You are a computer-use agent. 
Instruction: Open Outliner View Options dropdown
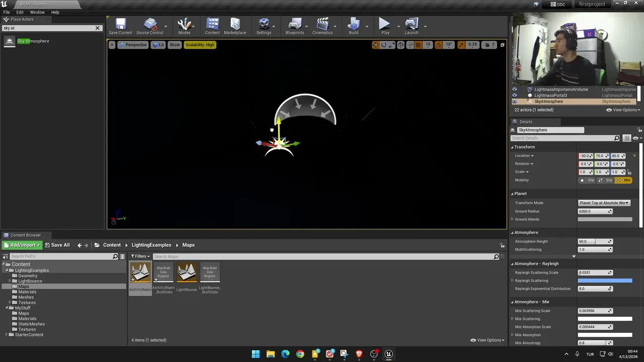623,110
